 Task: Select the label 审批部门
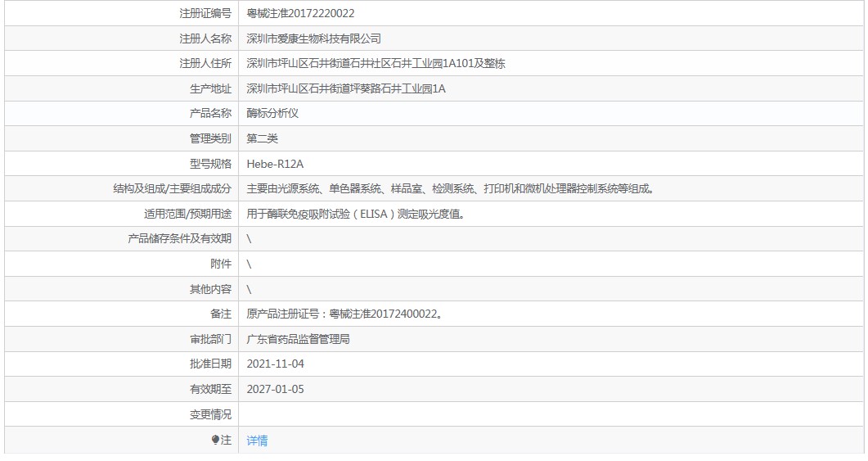(210, 339)
